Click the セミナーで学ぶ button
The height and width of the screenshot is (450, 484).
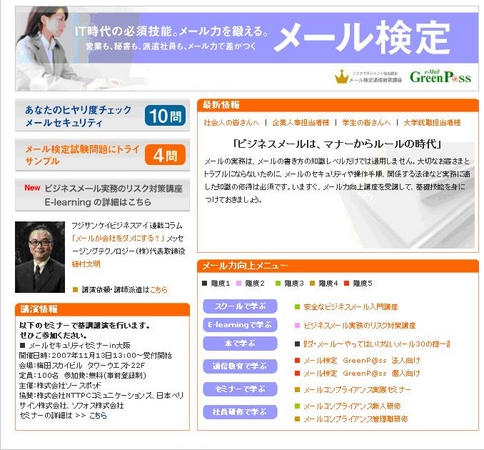(x=240, y=389)
